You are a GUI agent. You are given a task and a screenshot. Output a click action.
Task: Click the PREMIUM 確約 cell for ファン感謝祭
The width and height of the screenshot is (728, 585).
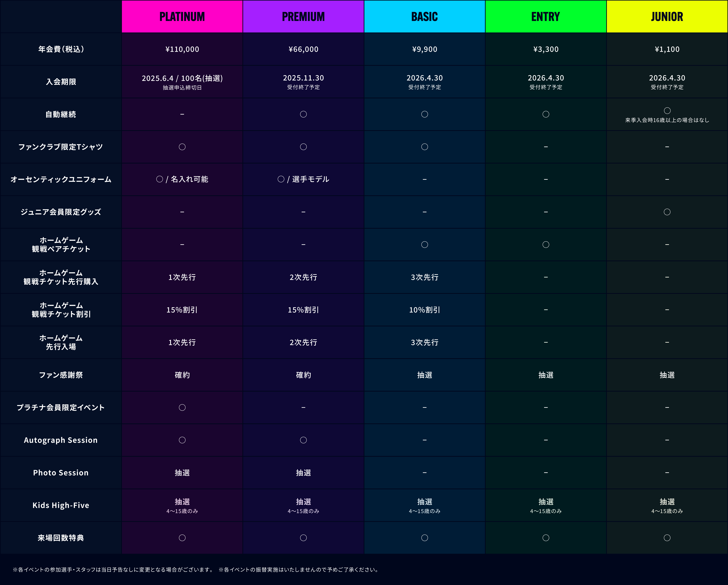point(303,375)
